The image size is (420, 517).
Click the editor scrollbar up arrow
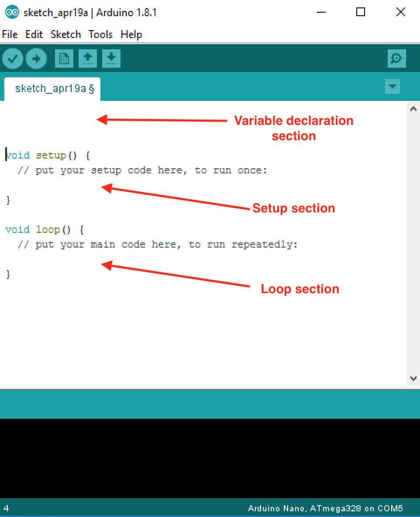(413, 109)
